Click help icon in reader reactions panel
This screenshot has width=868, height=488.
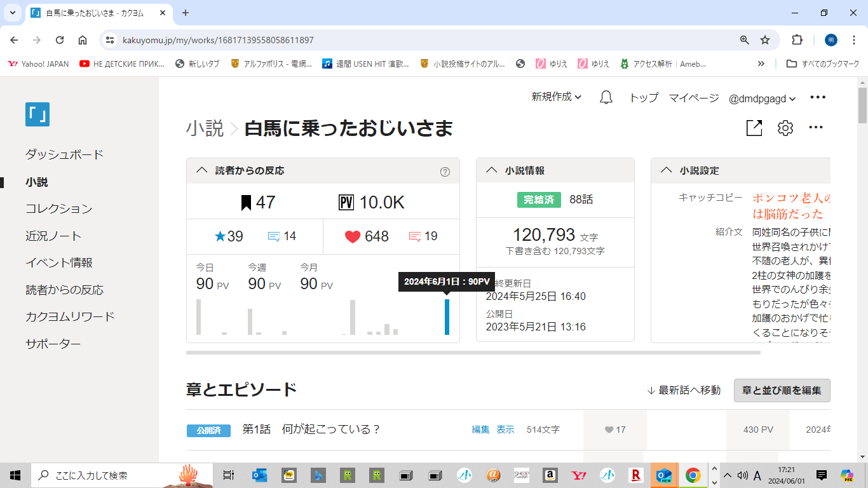tap(445, 172)
